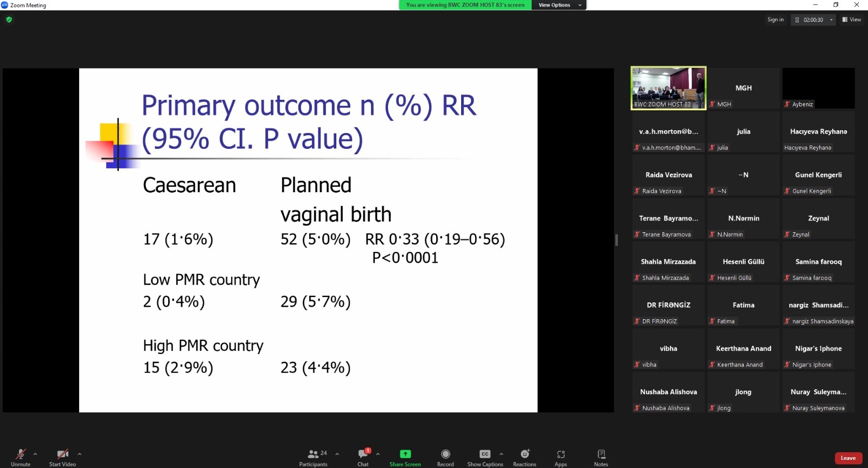Expand the meeting timer dropdown arrow

(831, 20)
